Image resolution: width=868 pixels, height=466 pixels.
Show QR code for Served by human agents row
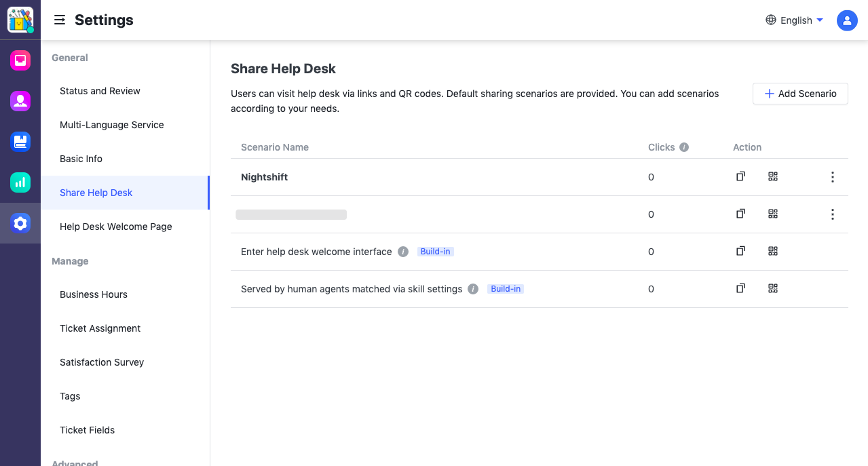click(x=773, y=288)
